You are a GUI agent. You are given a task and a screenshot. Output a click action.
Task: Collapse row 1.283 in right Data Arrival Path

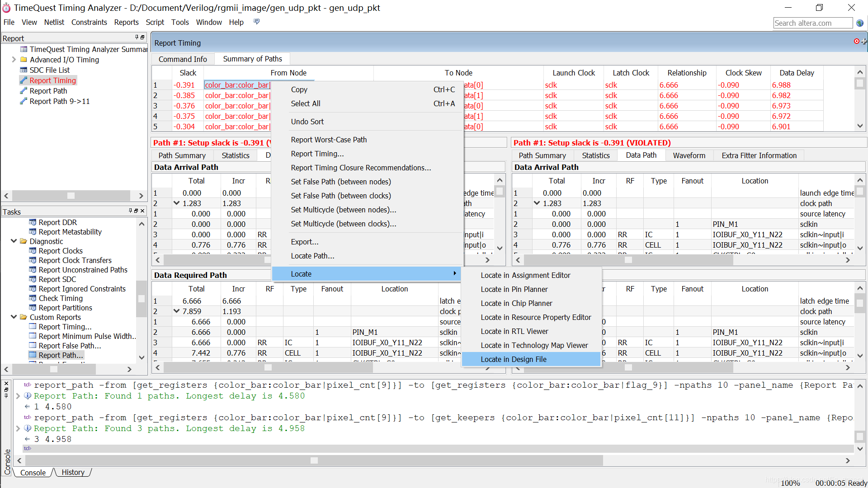pos(537,203)
